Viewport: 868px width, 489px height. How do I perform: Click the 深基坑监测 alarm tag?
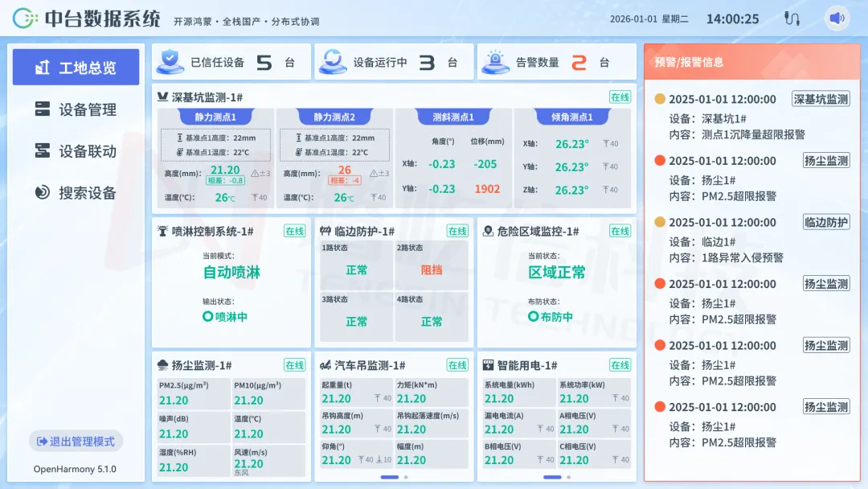click(821, 99)
